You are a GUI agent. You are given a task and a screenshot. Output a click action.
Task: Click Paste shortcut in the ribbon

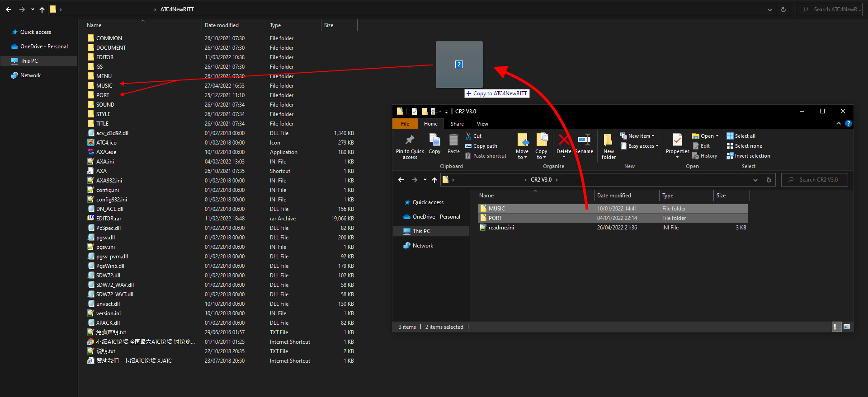[486, 156]
